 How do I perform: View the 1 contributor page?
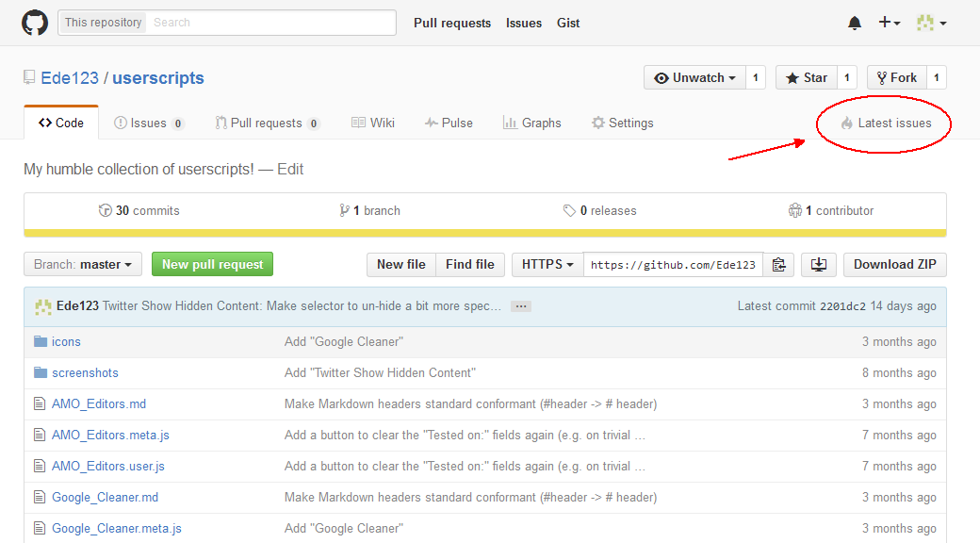point(830,211)
